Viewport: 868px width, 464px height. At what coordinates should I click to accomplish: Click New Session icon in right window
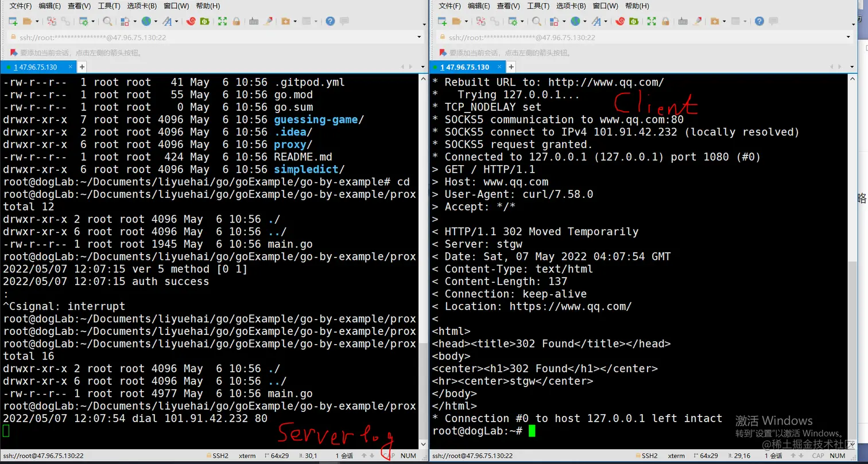point(442,21)
